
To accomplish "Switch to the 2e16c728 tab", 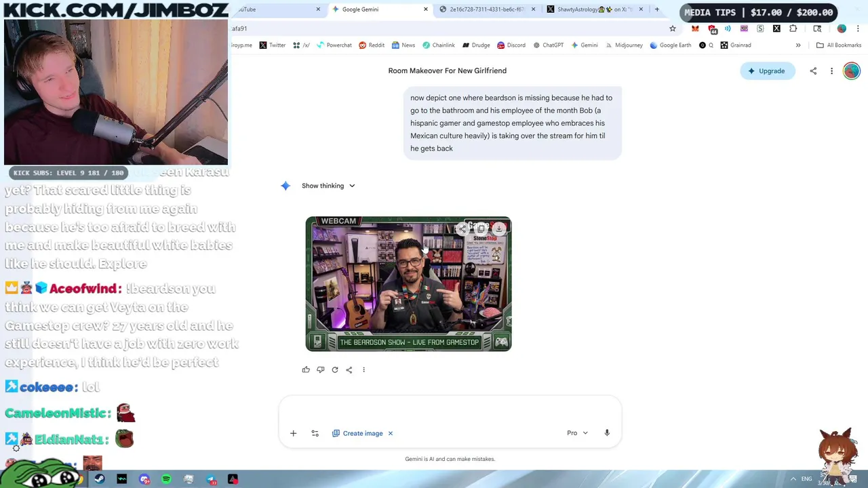I will 487,9.
